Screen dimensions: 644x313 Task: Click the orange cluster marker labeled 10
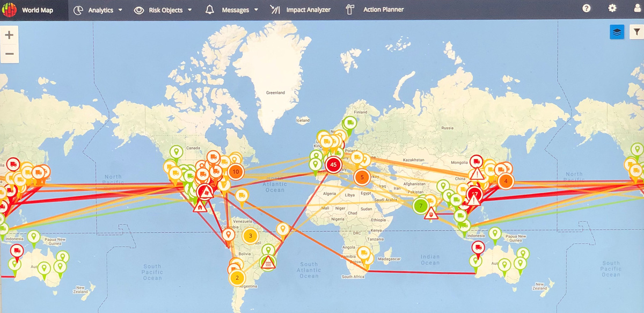[235, 172]
